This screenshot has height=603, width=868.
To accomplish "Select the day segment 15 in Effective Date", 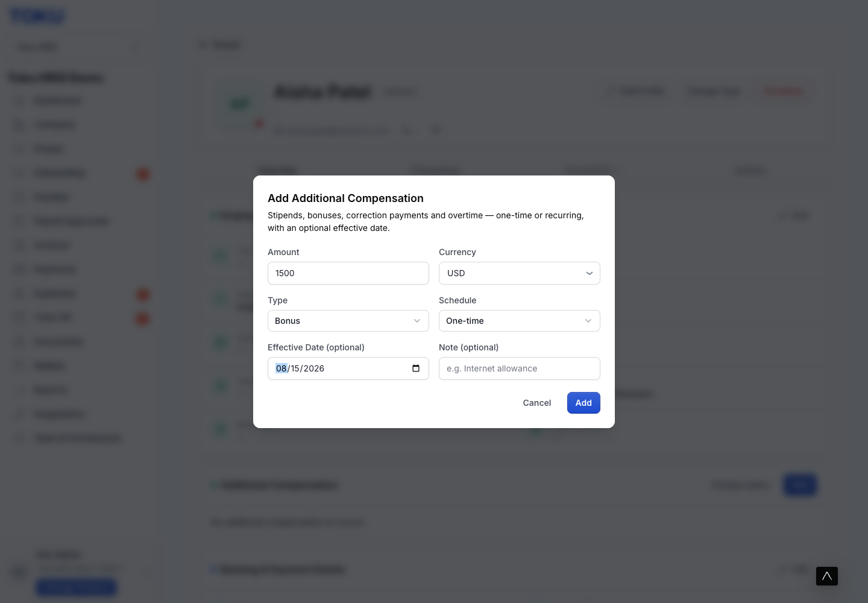I will click(295, 368).
